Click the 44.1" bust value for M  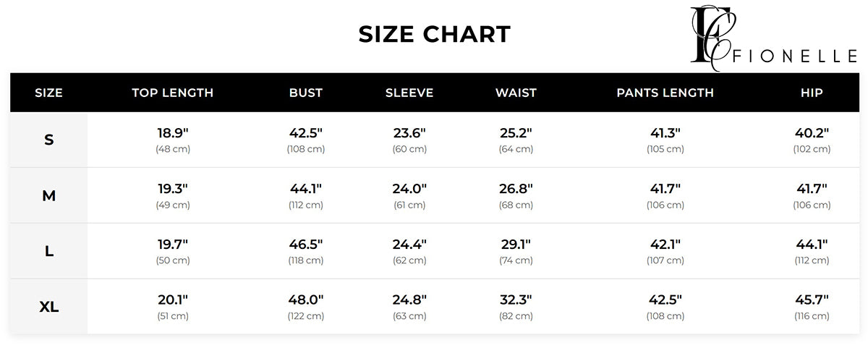[306, 189]
